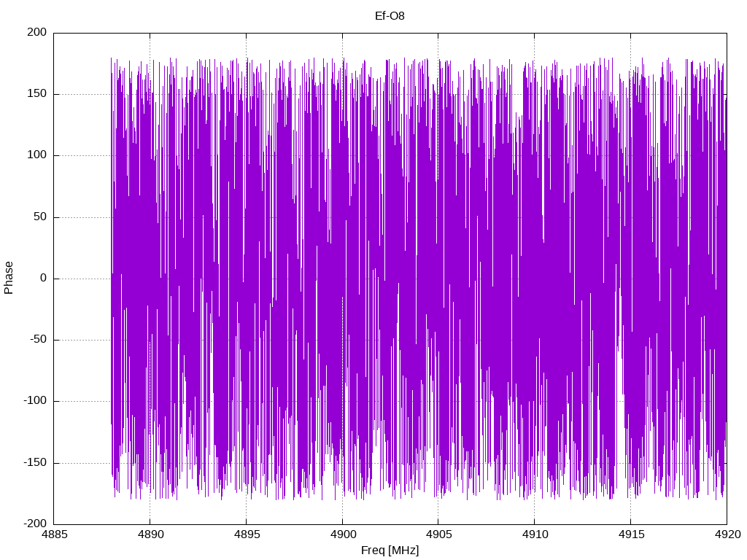This screenshot has height=560, width=747.
Task: Click the y-axis tick label 200
Action: point(37,32)
